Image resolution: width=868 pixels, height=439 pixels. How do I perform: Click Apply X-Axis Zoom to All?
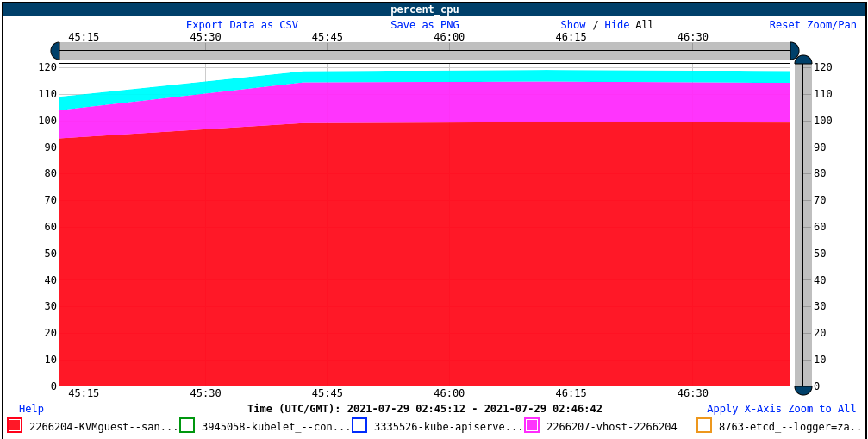[782, 409]
